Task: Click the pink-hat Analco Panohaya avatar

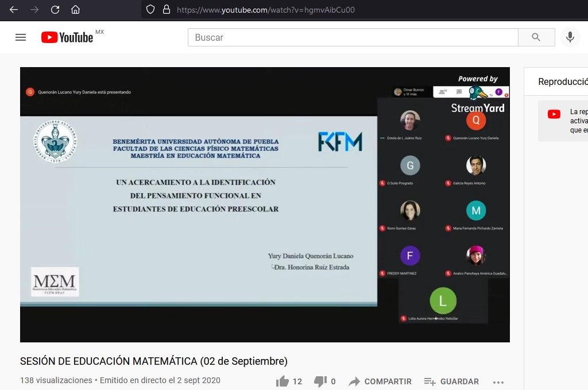Action: [x=476, y=255]
